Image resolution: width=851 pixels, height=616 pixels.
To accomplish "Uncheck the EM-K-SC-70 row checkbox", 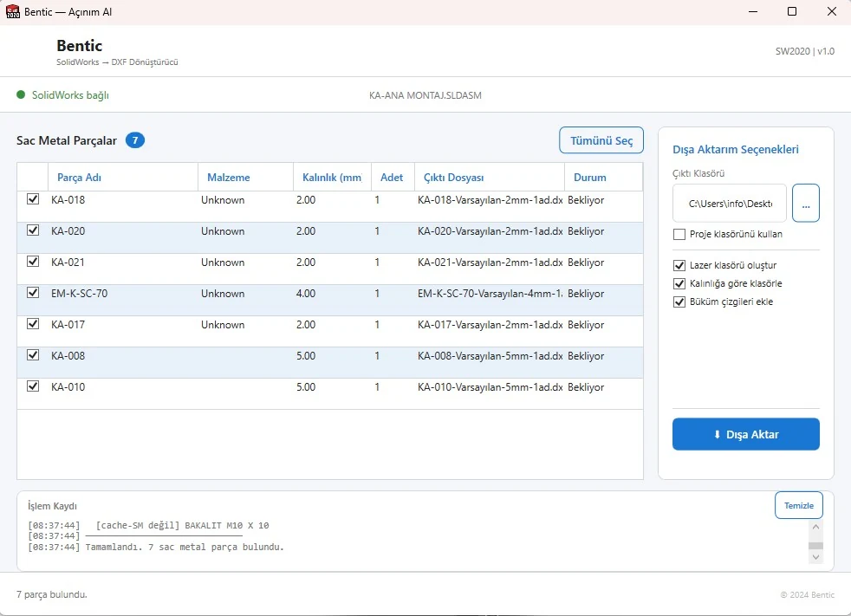I will [x=33, y=293].
